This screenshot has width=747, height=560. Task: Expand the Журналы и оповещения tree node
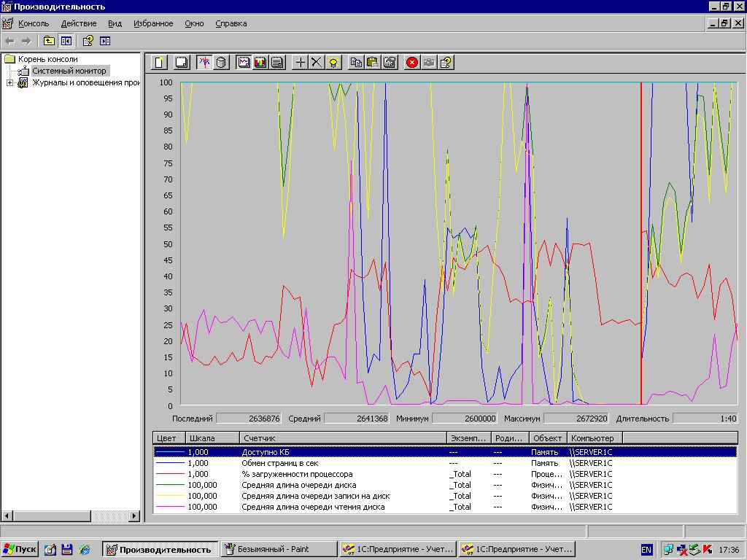(10, 82)
